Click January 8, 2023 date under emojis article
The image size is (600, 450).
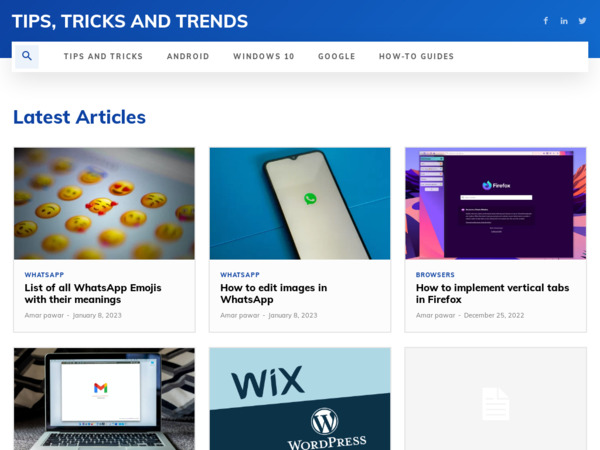pos(97,315)
